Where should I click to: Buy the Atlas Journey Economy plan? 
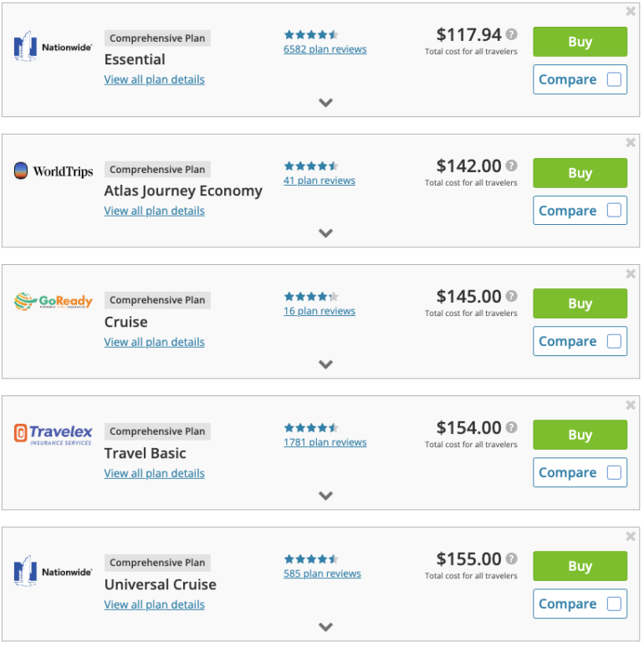pos(580,173)
